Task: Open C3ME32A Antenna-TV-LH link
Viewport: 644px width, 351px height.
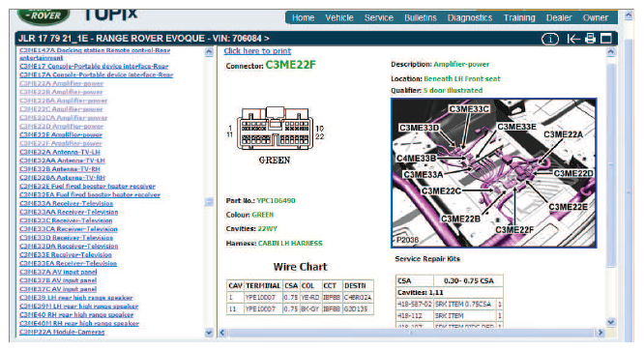Action: pyautogui.click(x=60, y=152)
